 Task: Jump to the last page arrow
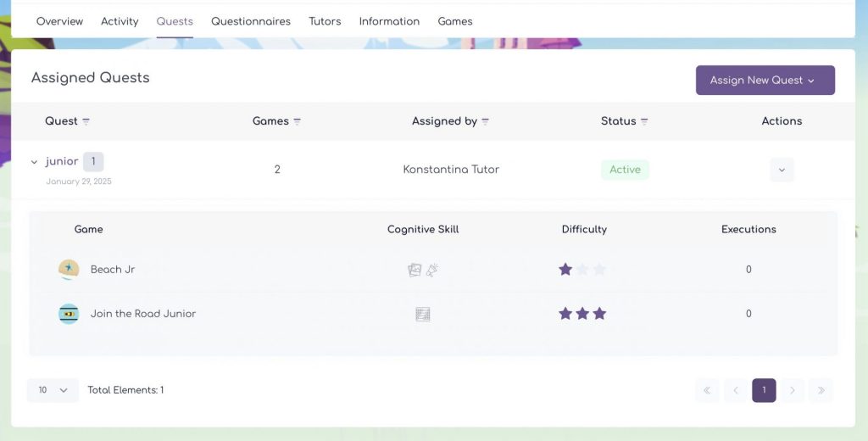[x=821, y=390]
